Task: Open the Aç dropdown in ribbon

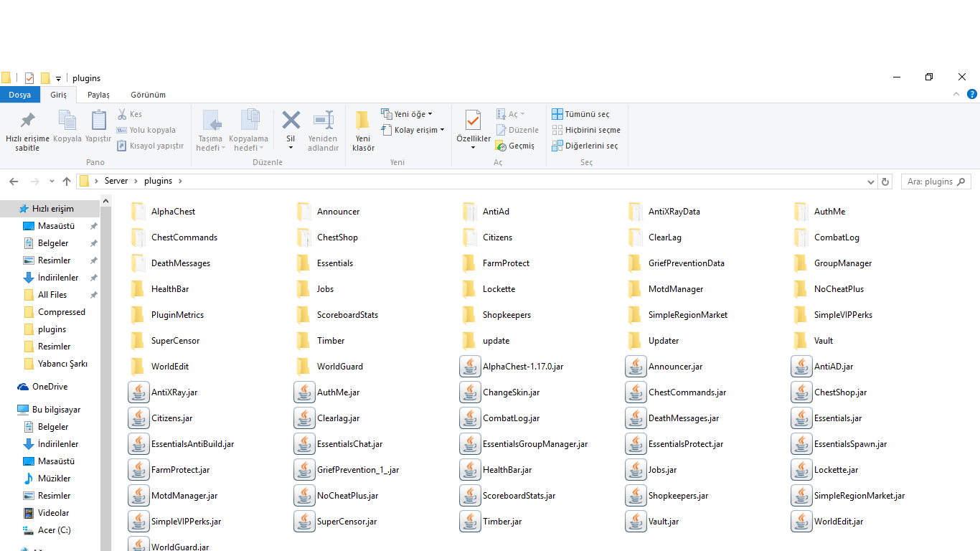Action: [511, 114]
